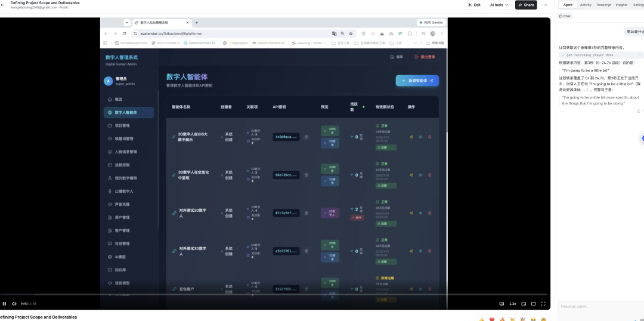View the 3D数字人在全息仓中呈现 agent eye icon
Screen dimensions: 644x321
click(x=420, y=175)
